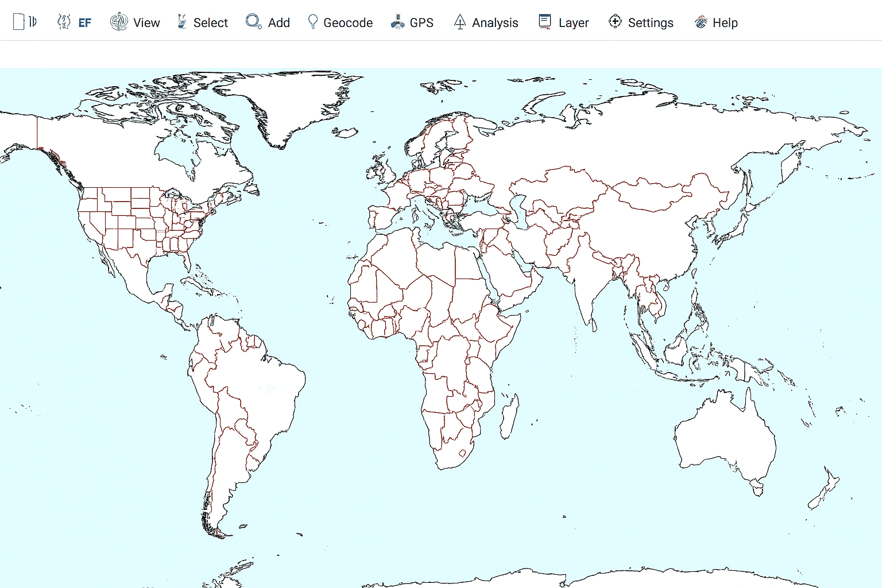Screen dimensions: 882x588
Task: Open the View menu globe icon
Action: coord(119,22)
